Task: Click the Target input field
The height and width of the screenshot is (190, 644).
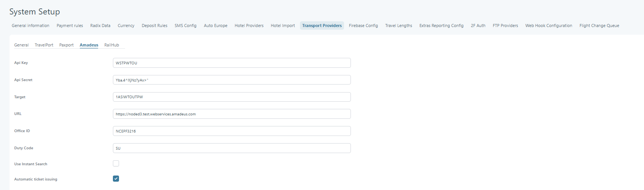Action: pyautogui.click(x=232, y=97)
